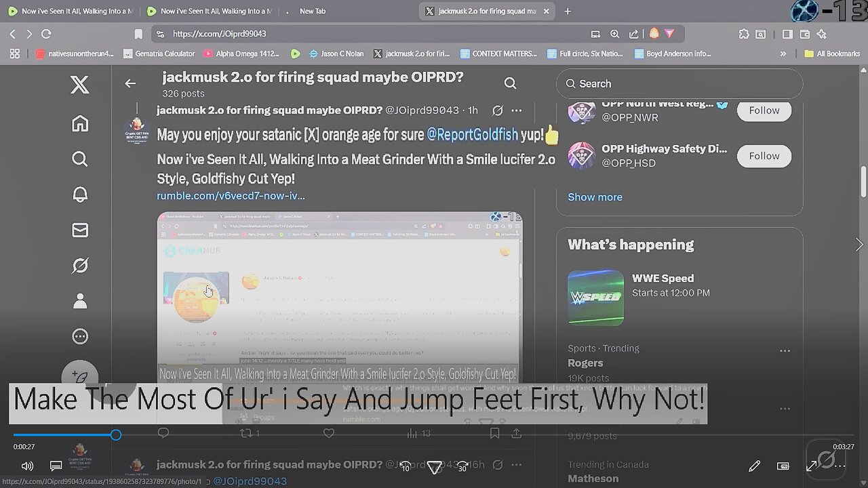
Task: Open the Alpha Omega 1412 bookmark
Action: (242, 54)
